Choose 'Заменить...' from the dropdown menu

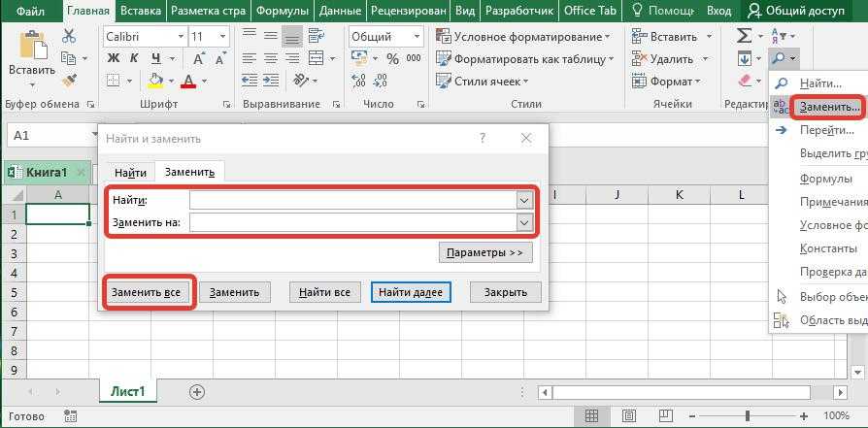(x=828, y=107)
